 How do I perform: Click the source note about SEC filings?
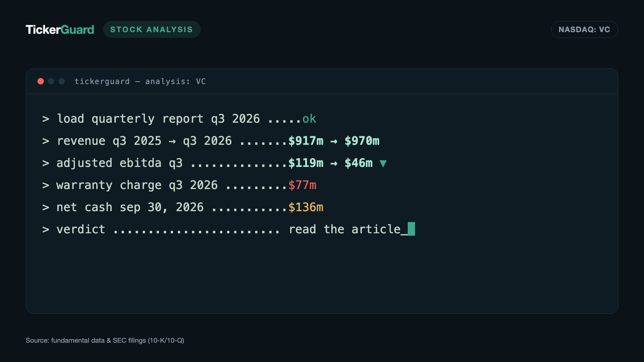tap(105, 340)
